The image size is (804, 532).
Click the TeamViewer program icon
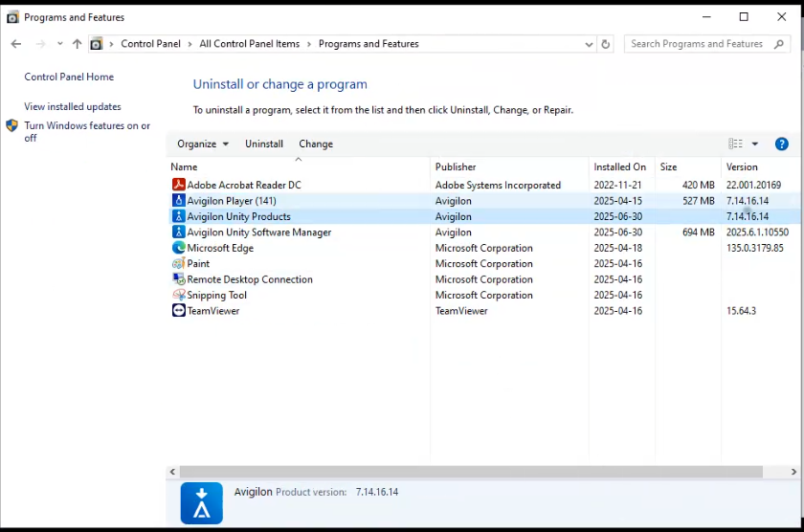tap(178, 311)
